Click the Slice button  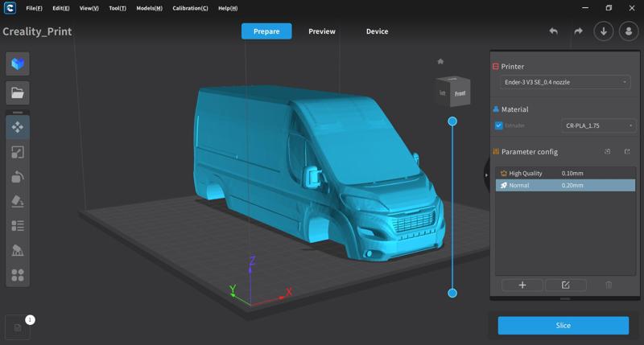tap(563, 326)
